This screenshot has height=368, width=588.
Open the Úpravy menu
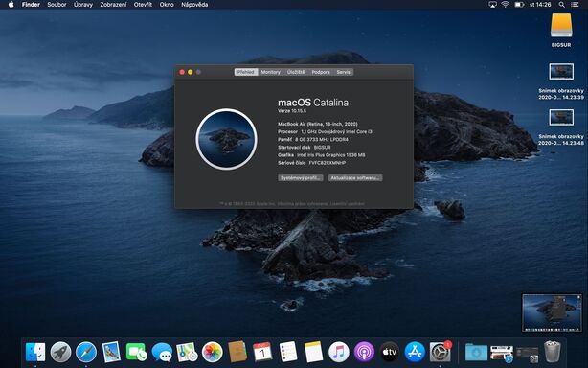[x=83, y=5]
